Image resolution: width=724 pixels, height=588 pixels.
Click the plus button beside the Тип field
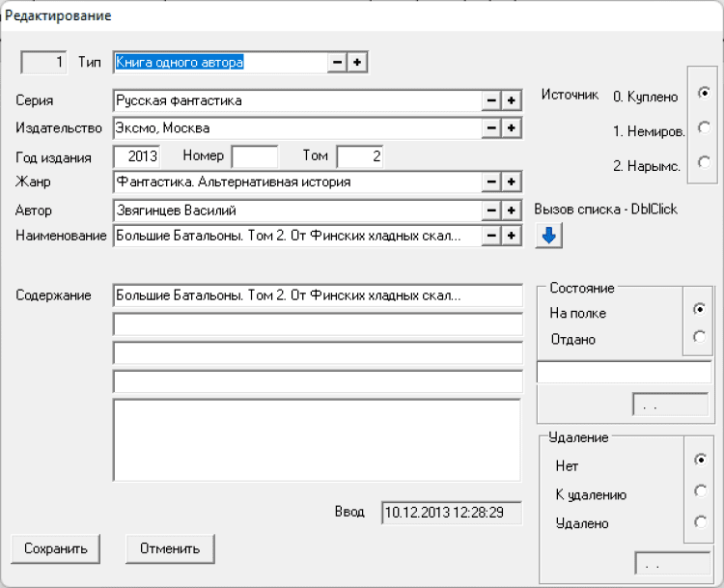[x=357, y=63]
